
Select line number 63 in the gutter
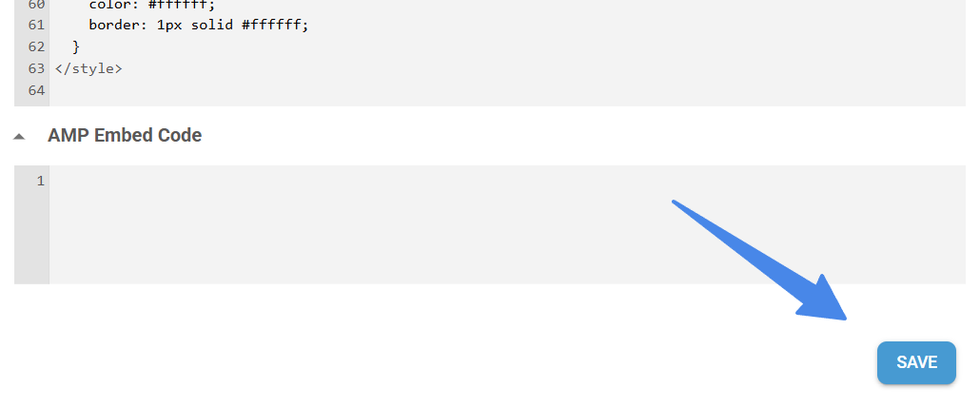click(37, 69)
